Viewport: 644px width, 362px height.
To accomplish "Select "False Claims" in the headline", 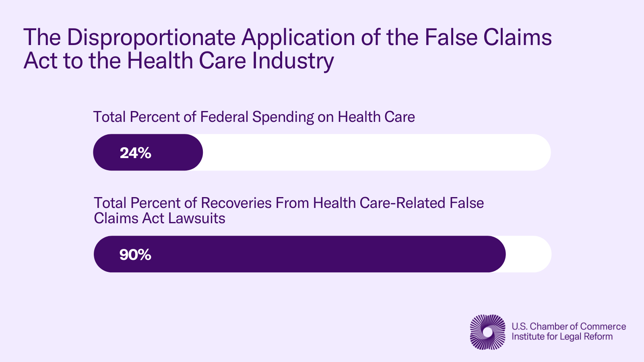I will click(x=488, y=37).
